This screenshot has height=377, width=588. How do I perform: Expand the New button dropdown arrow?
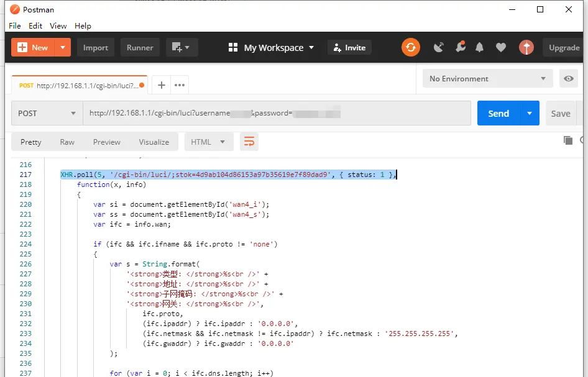63,48
